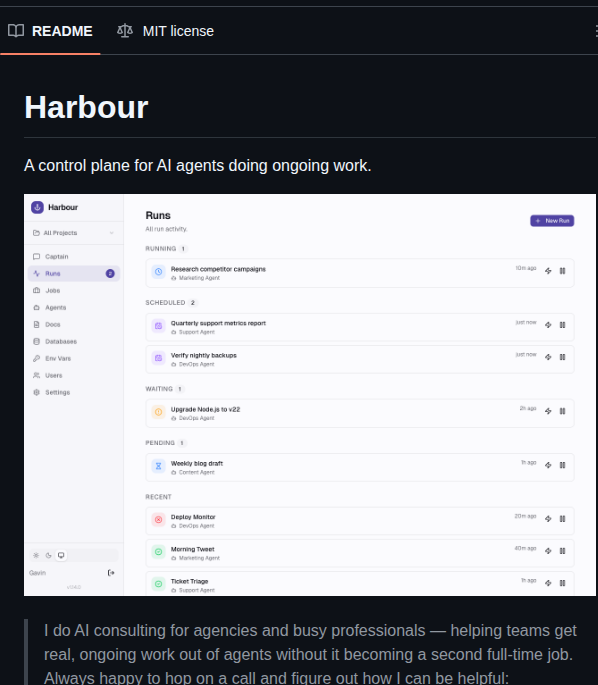
Task: Click green success icon for Morning Tweet
Action: [159, 552]
